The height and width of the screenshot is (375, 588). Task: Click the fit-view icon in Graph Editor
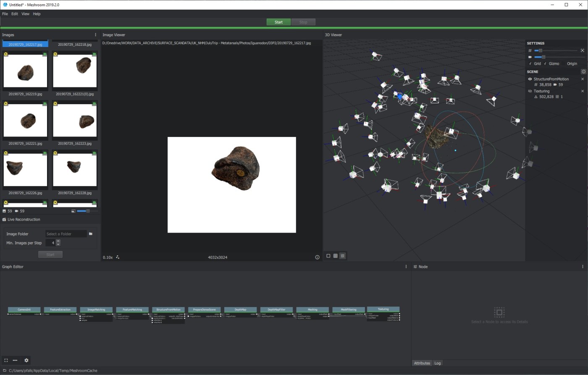coord(6,360)
